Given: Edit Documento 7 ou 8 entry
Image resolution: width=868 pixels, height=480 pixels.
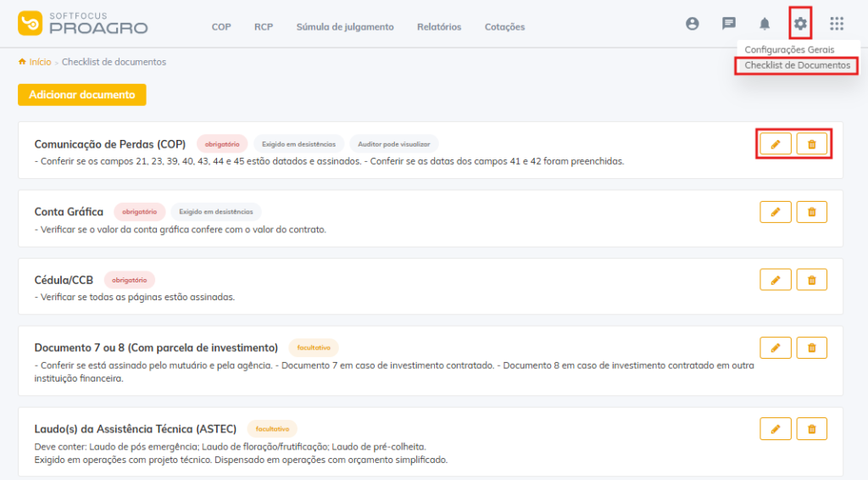Looking at the screenshot, I should coord(775,348).
